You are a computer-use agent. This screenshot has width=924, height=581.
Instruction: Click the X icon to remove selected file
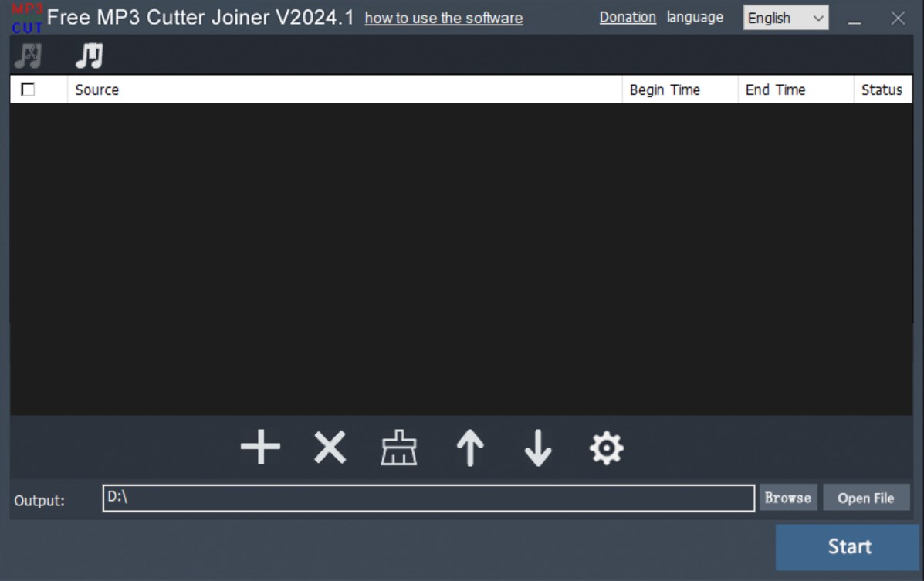[x=328, y=448]
